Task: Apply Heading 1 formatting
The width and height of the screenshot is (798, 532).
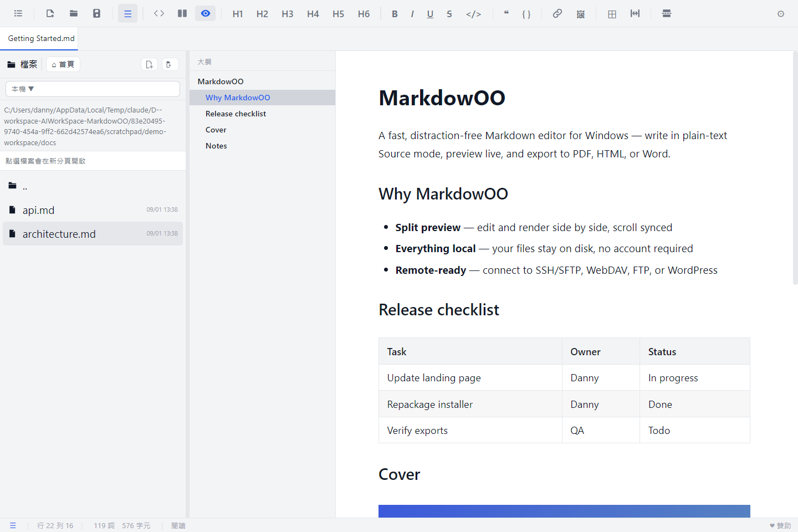Action: [238, 14]
